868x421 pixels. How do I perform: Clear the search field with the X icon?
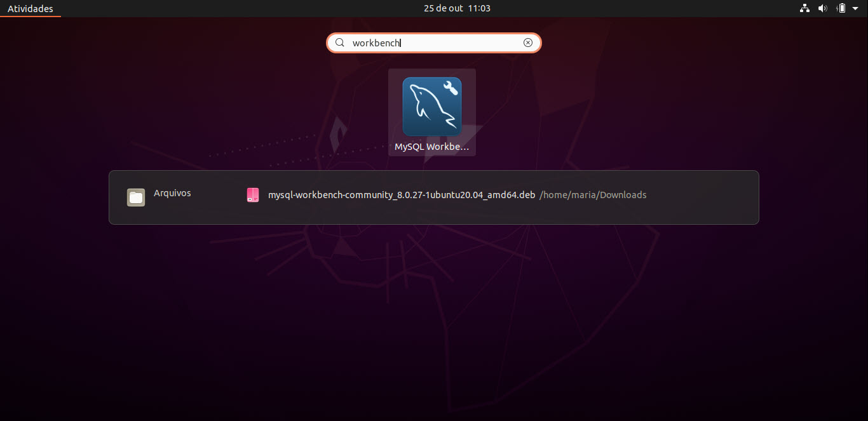pyautogui.click(x=528, y=43)
